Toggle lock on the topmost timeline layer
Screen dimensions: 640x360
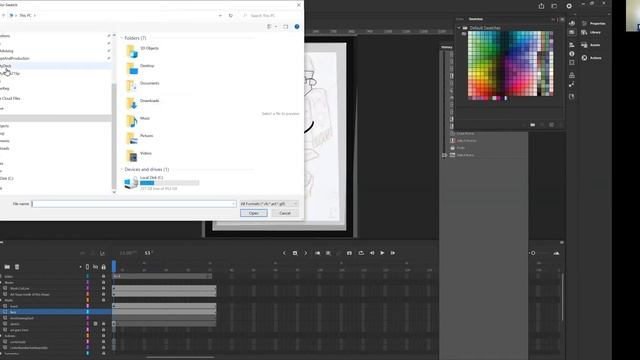click(103, 276)
